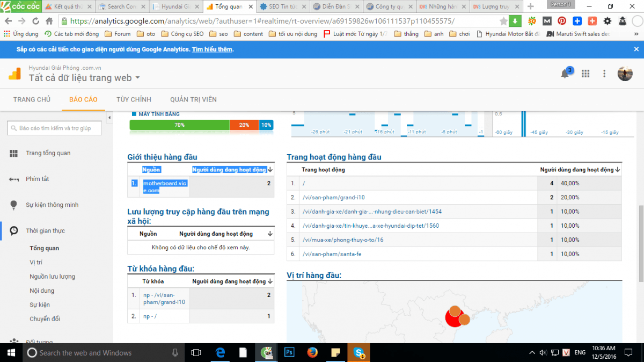Click the orange 20% device bar segment

click(244, 125)
